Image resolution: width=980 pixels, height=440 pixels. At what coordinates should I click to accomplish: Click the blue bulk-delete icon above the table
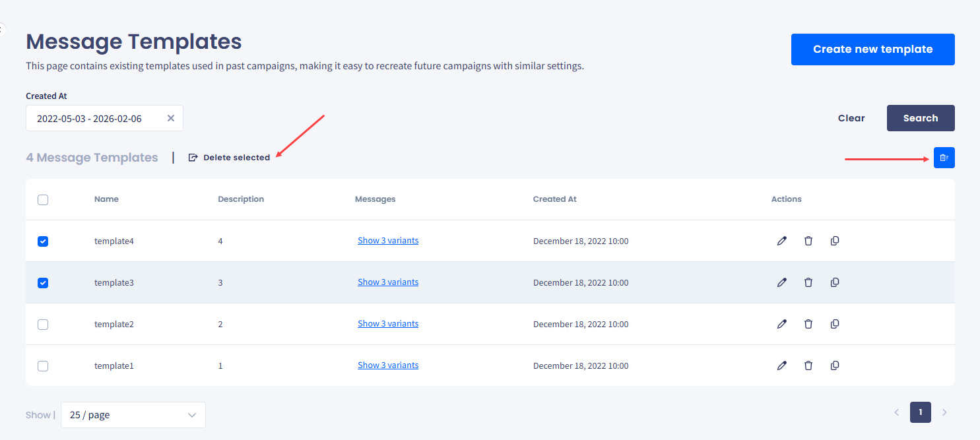944,158
